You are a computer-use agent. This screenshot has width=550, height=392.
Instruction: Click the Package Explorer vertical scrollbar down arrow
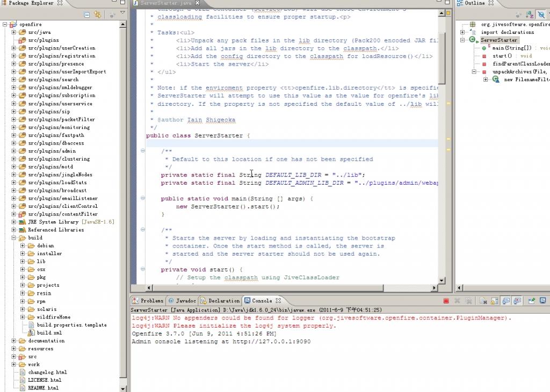tap(124, 388)
